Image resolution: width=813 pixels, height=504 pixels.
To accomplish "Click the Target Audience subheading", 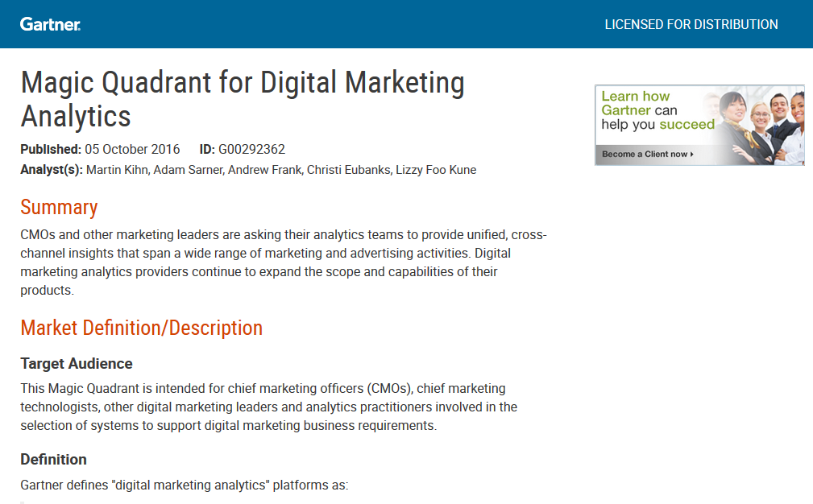I will click(x=77, y=364).
